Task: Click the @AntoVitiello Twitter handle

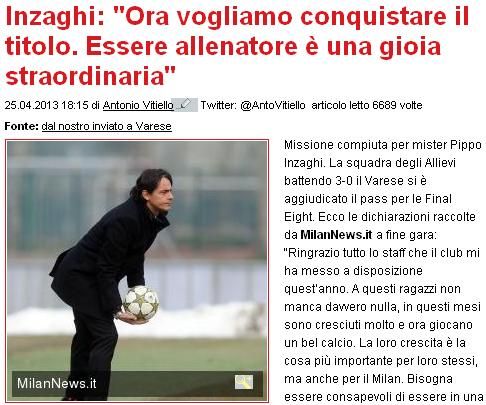Action: tap(273, 105)
